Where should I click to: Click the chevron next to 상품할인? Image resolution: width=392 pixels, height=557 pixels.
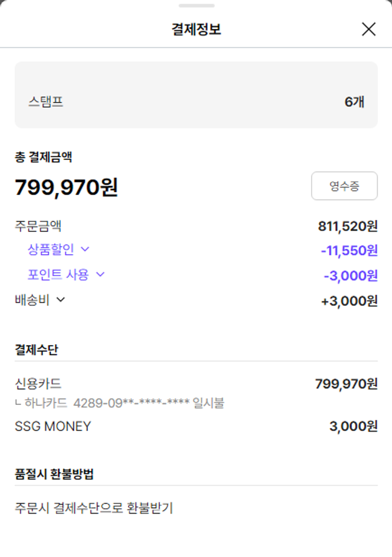point(85,249)
